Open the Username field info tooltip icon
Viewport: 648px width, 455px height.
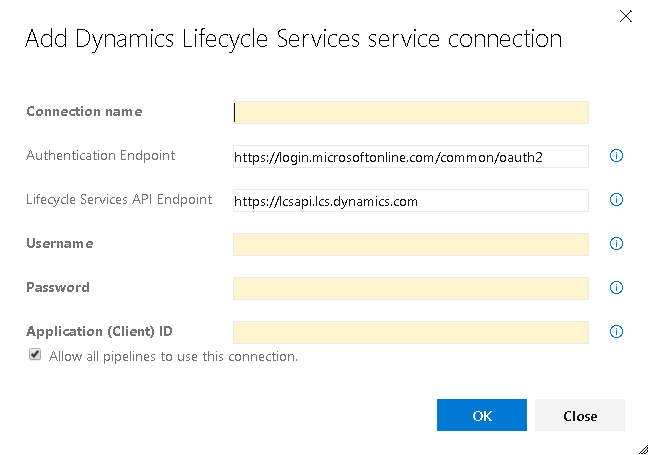click(x=616, y=244)
